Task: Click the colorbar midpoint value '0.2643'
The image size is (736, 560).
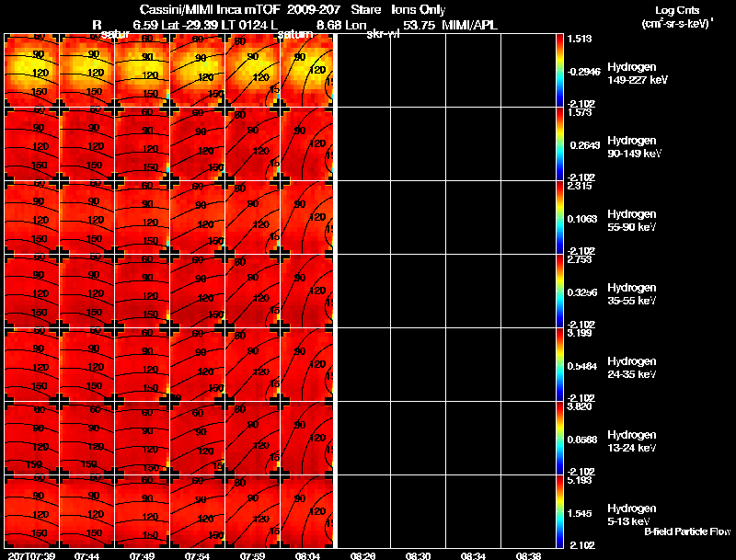Action: (x=585, y=145)
